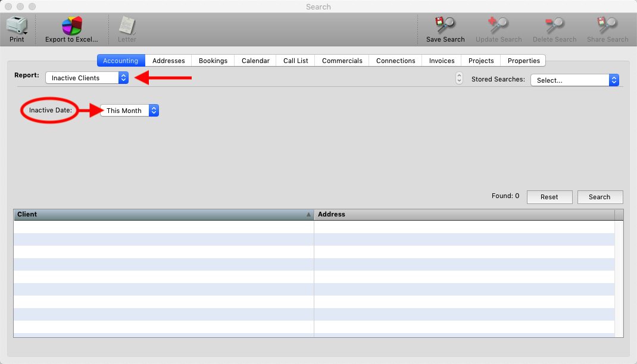
Task: Click the Share Search toolbar icon
Action: pos(608,26)
